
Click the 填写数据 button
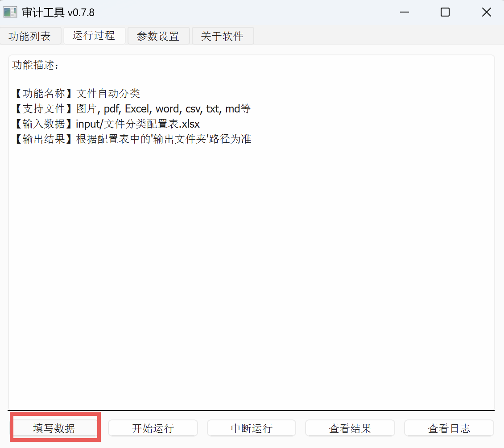coord(54,428)
